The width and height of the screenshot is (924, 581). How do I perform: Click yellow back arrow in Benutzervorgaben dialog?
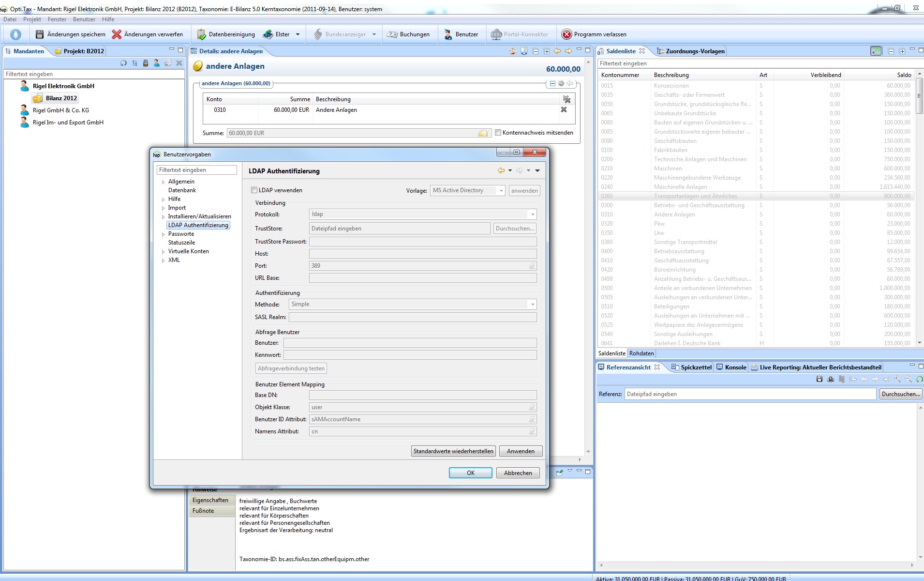click(x=501, y=170)
